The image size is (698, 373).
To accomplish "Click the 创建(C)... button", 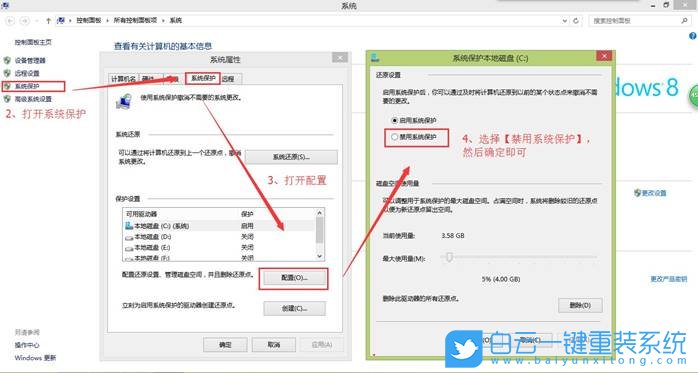I will click(x=294, y=308).
